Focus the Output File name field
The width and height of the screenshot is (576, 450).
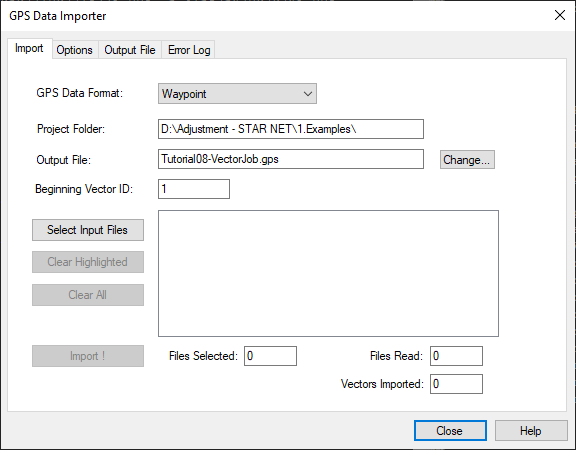(x=291, y=159)
